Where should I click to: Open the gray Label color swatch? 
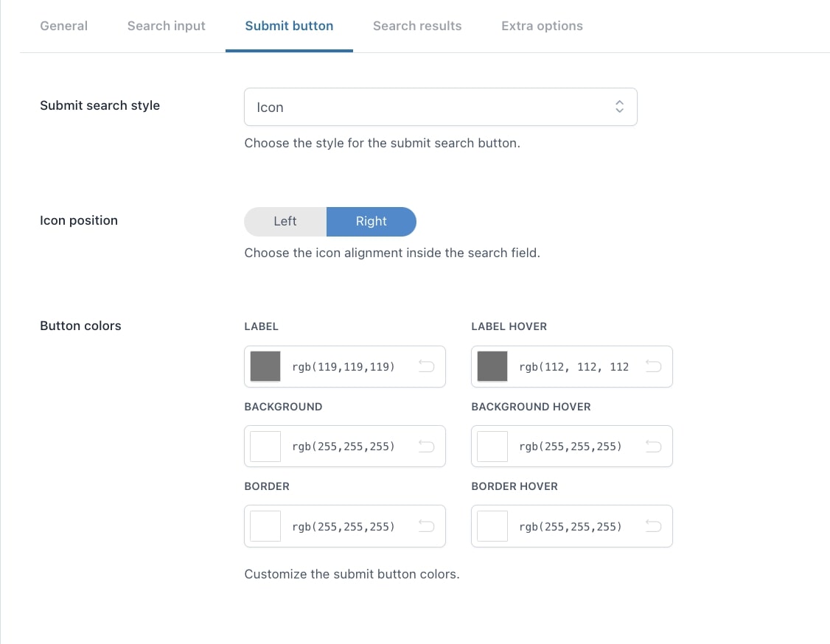click(265, 366)
